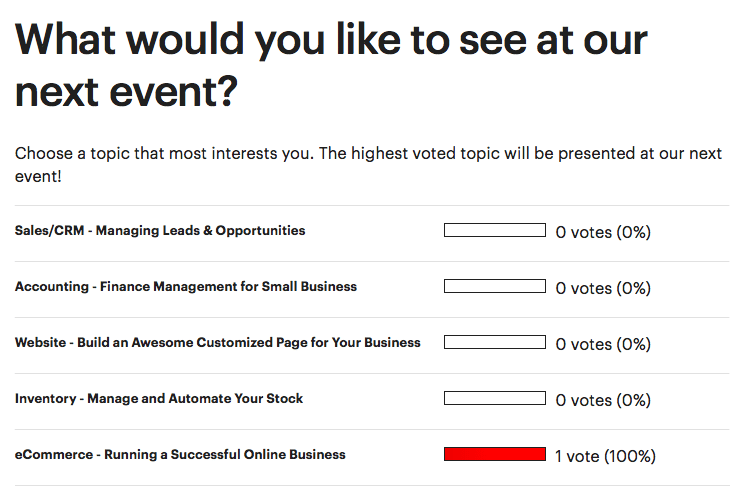Click the empty progress bar for Sales/CRM

(x=494, y=231)
